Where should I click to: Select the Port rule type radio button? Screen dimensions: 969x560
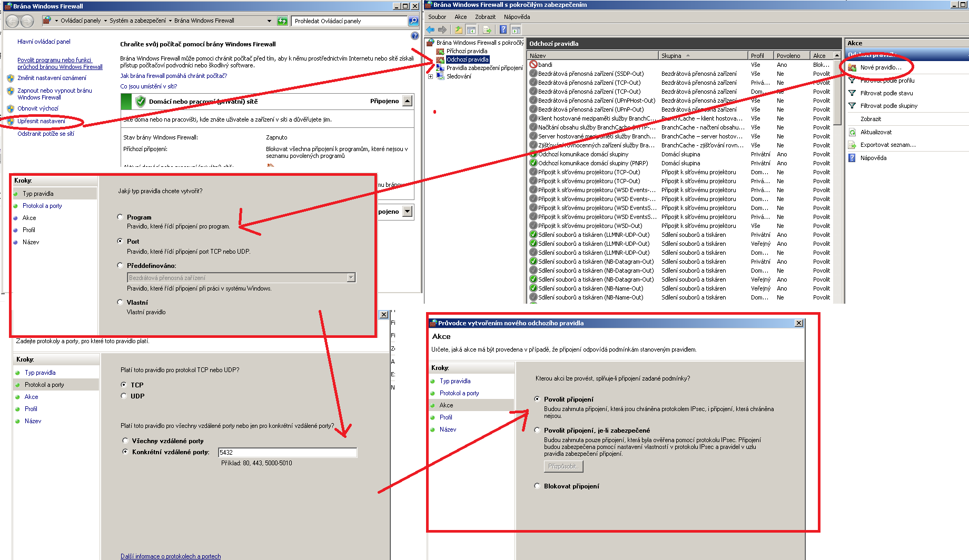pyautogui.click(x=120, y=241)
